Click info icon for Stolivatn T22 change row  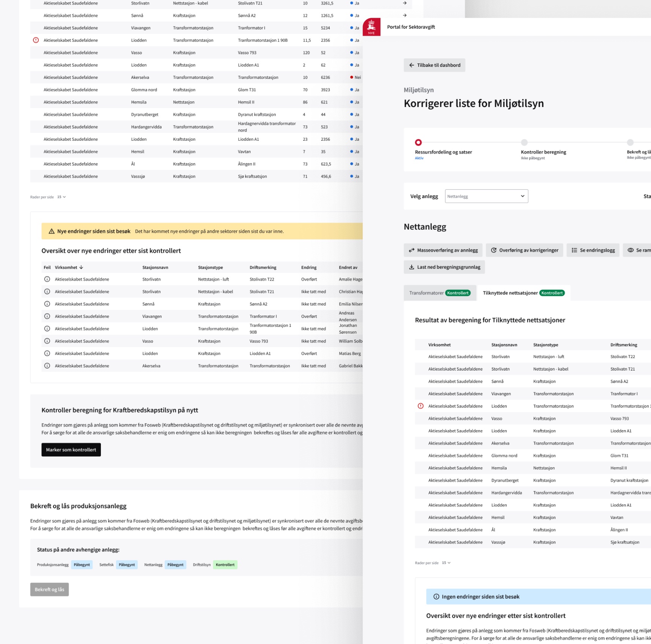tap(47, 279)
